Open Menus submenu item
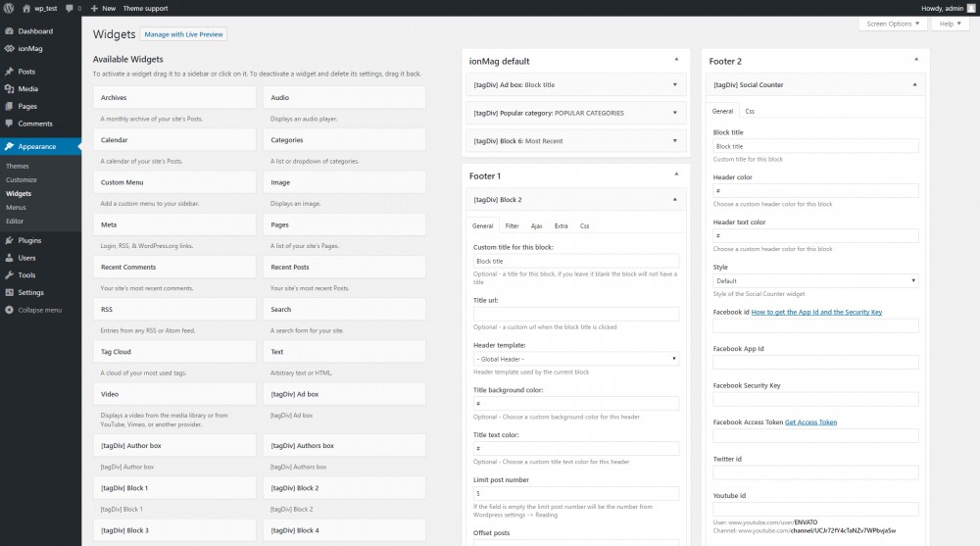The height and width of the screenshot is (546, 980). pos(17,208)
